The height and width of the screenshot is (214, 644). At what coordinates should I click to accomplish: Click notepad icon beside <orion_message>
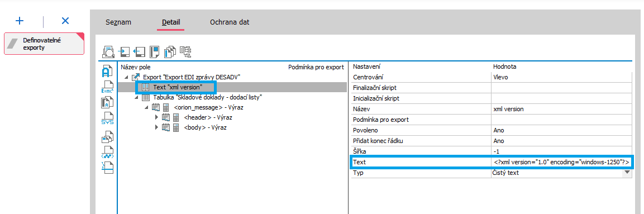(156, 108)
